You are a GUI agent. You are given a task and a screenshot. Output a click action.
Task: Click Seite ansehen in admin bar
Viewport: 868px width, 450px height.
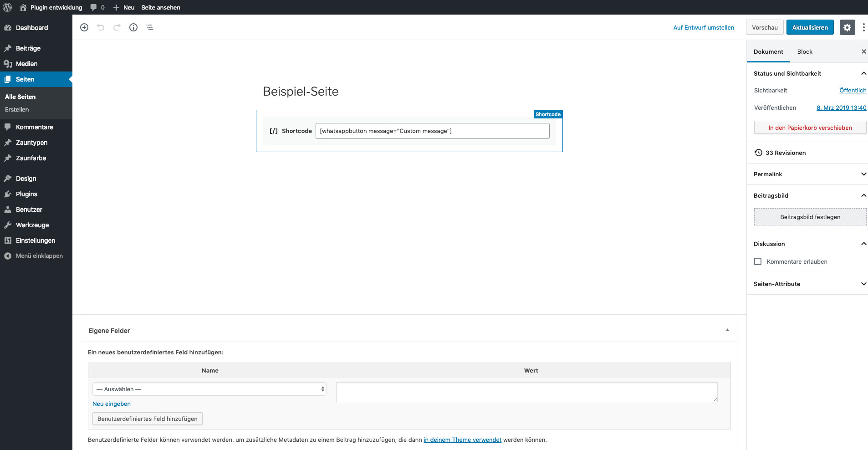click(161, 7)
